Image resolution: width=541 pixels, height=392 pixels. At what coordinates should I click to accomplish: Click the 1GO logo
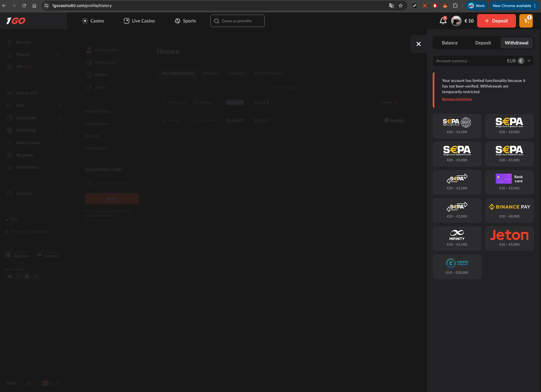click(16, 21)
